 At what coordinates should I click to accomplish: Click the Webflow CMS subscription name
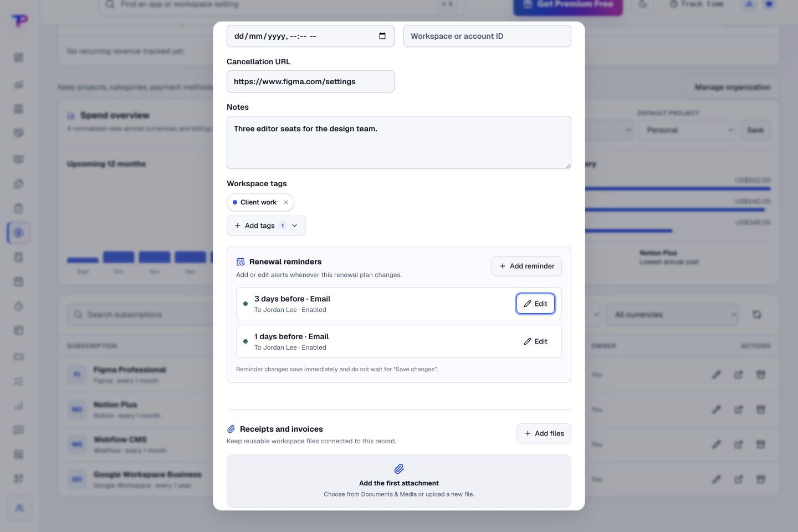[120, 439]
